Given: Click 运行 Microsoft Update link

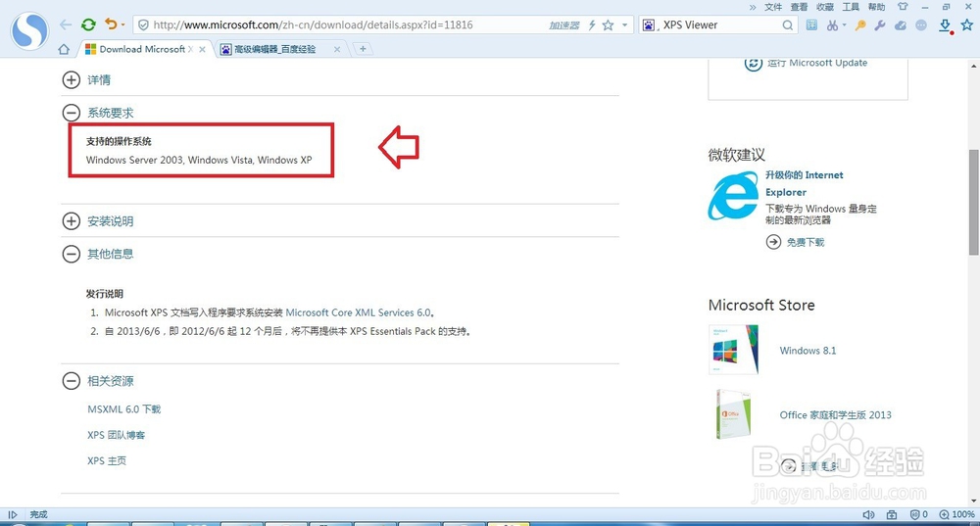Looking at the screenshot, I should pyautogui.click(x=817, y=63).
